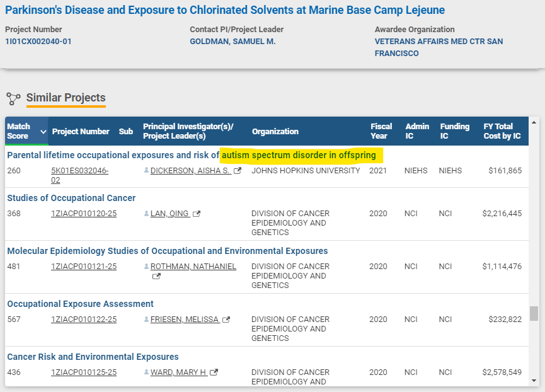Viewport: 545px width, 392px height.
Task: Sort by Admin IC column header
Action: [x=417, y=131]
